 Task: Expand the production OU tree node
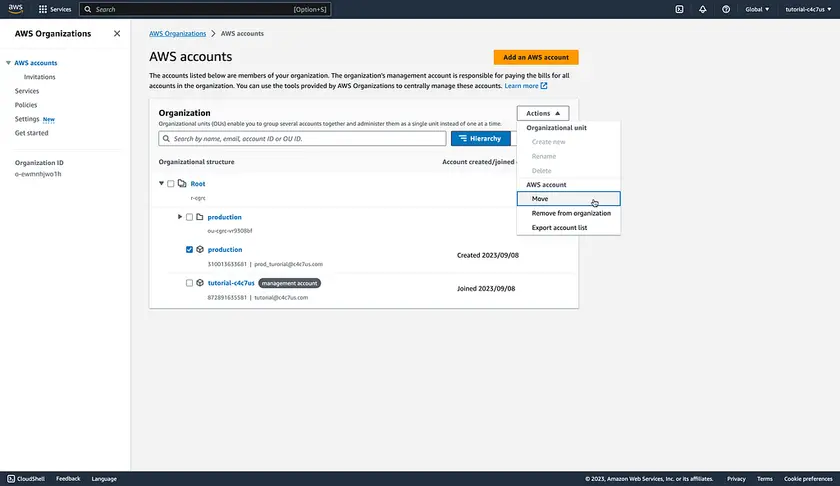(180, 216)
